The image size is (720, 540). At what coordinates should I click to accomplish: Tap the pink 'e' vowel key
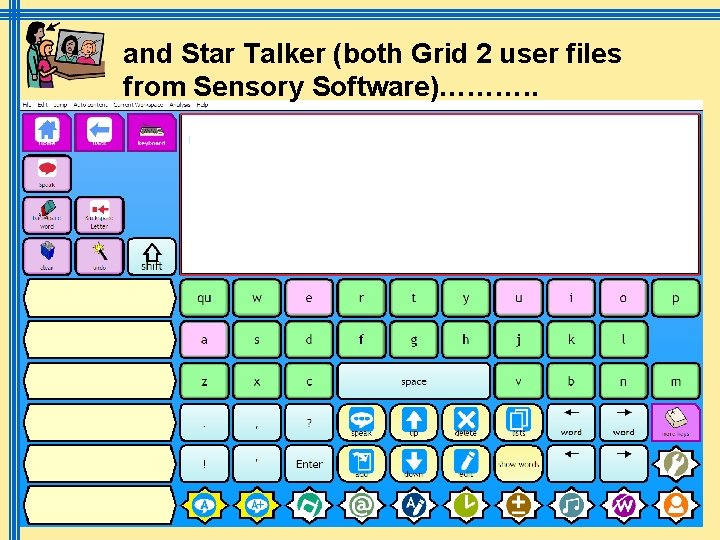pyautogui.click(x=309, y=298)
